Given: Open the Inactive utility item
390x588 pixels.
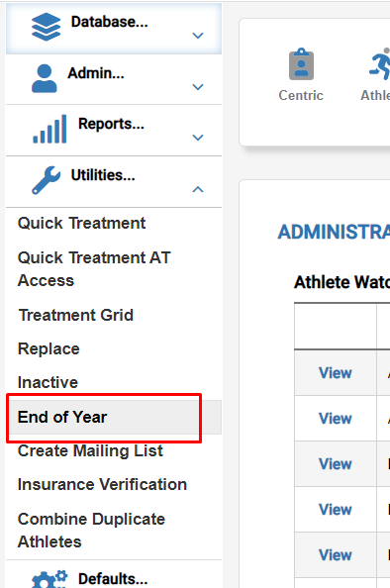Looking at the screenshot, I should point(48,382).
